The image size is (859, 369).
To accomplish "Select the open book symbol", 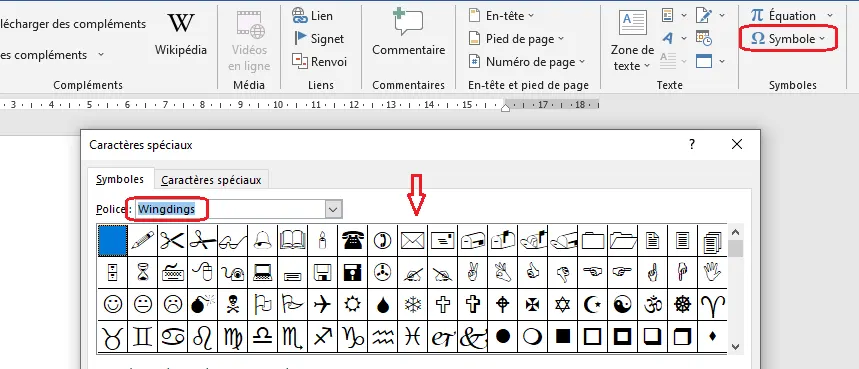I will (x=293, y=240).
